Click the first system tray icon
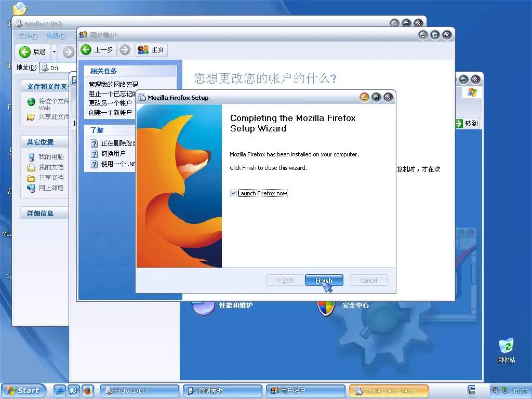Image resolution: width=532 pixels, height=399 pixels. click(x=495, y=390)
